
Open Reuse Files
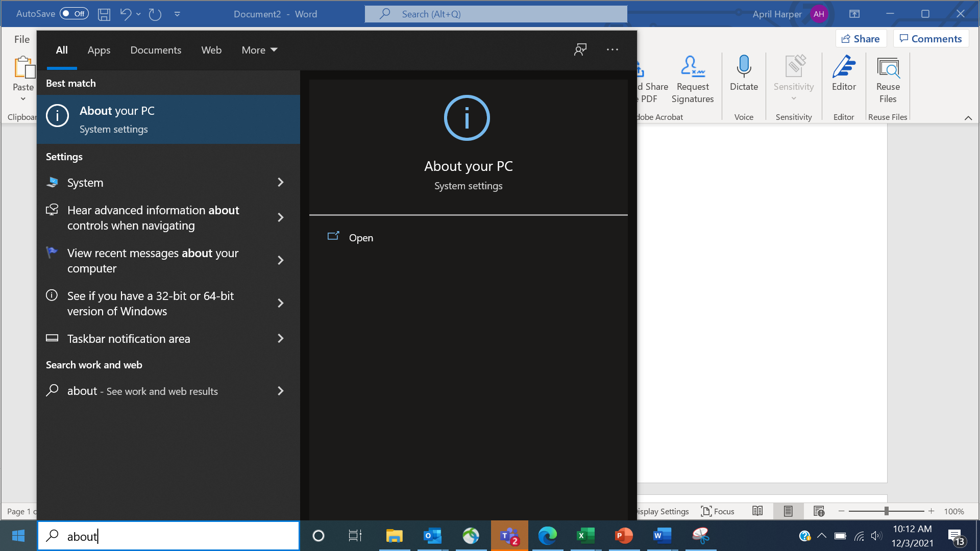tap(888, 80)
